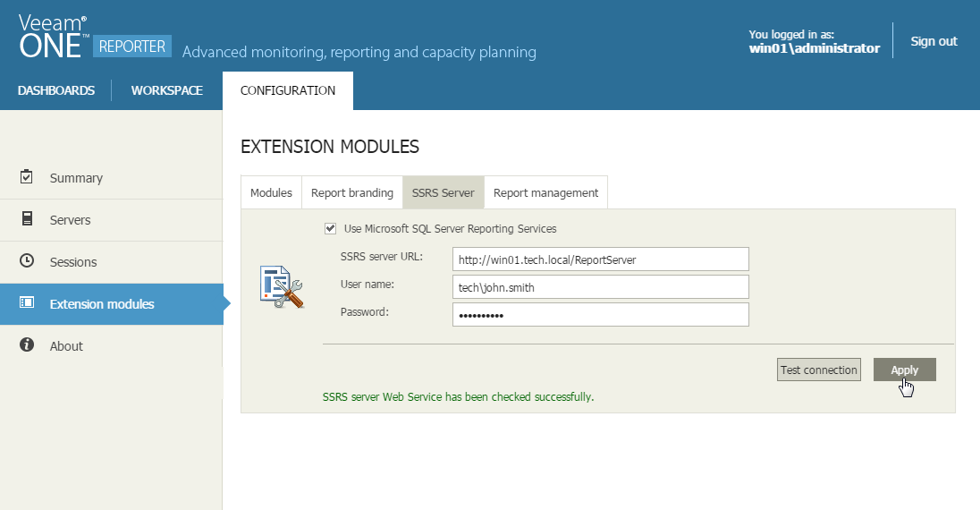Open Servers in the sidebar
The width and height of the screenshot is (980, 510).
tap(111, 220)
